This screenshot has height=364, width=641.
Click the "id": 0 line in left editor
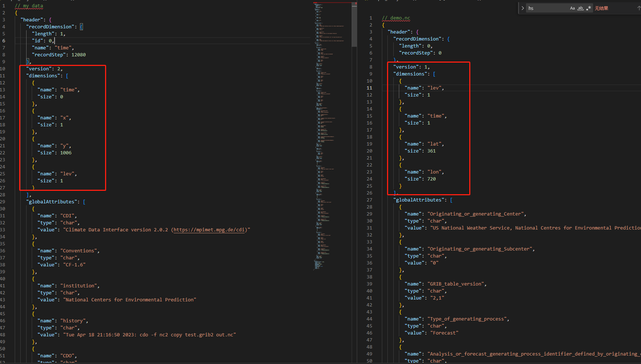(43, 41)
